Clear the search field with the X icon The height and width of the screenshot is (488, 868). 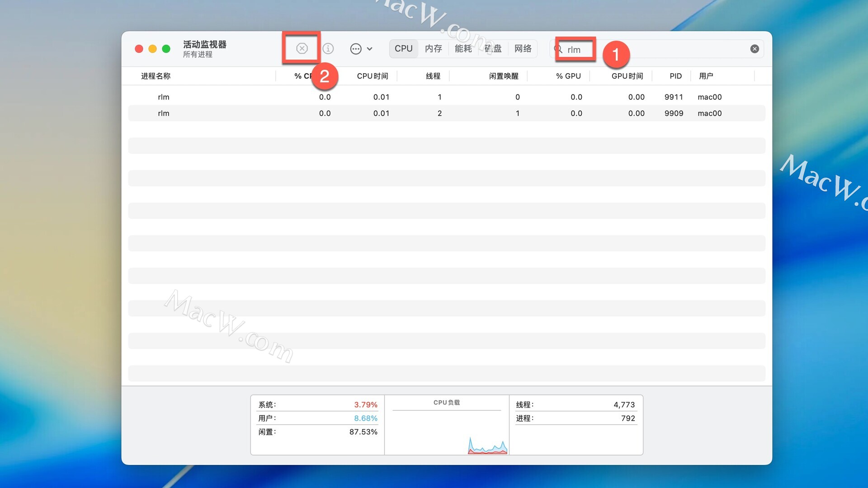755,49
